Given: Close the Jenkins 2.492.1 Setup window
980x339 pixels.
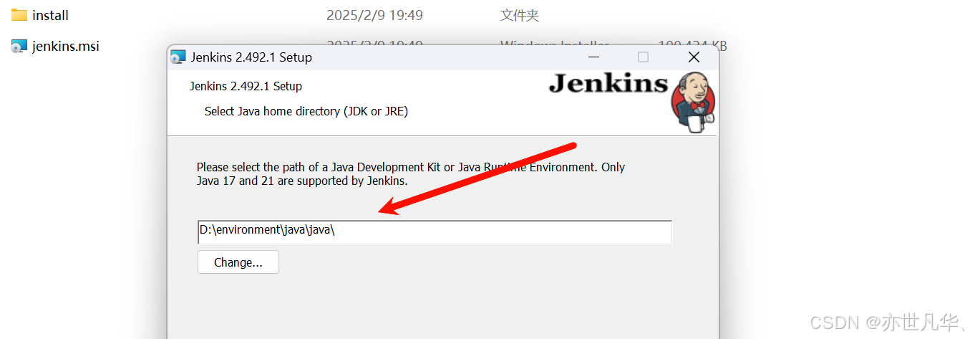Looking at the screenshot, I should [694, 57].
